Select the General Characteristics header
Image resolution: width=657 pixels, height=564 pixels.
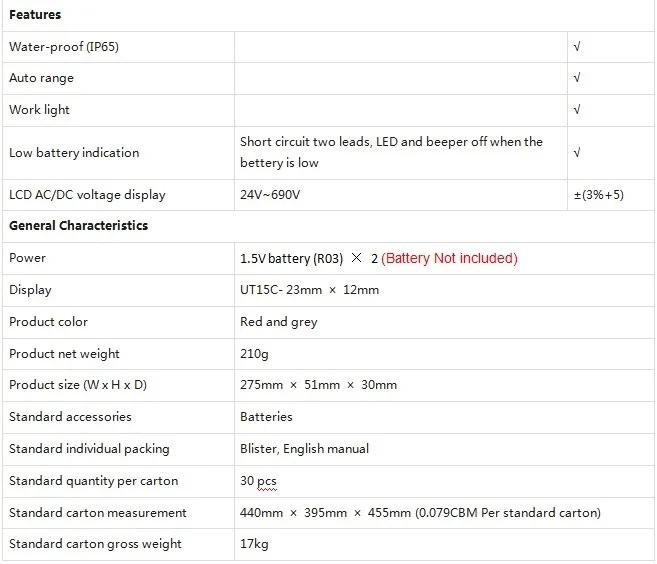click(x=78, y=225)
